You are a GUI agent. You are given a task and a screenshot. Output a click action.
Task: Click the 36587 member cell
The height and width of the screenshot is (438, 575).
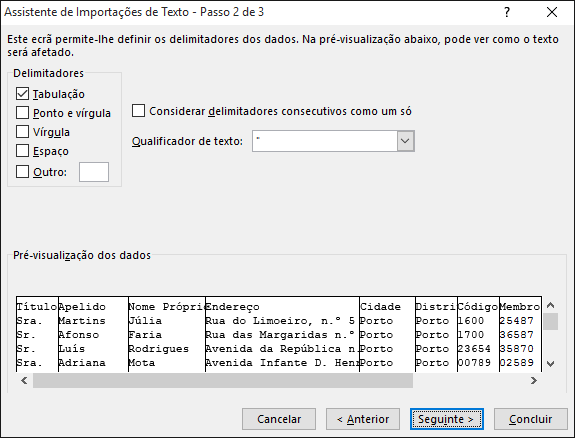pyautogui.click(x=517, y=335)
